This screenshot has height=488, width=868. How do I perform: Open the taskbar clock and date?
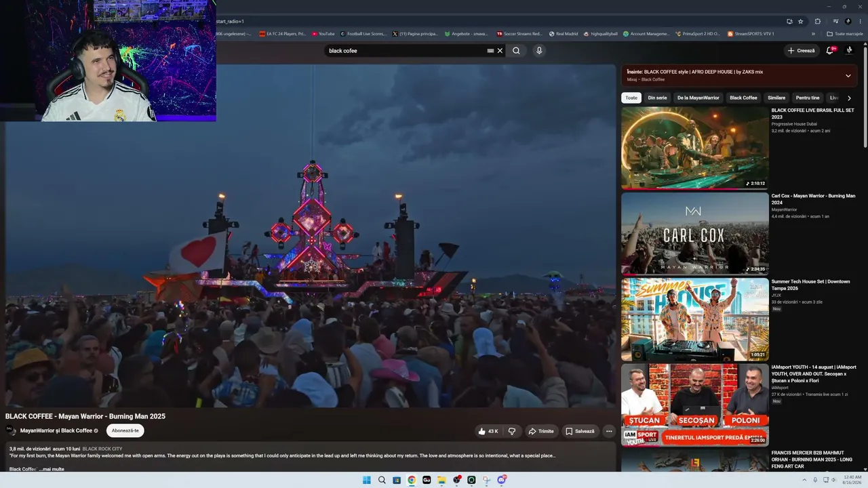point(852,480)
